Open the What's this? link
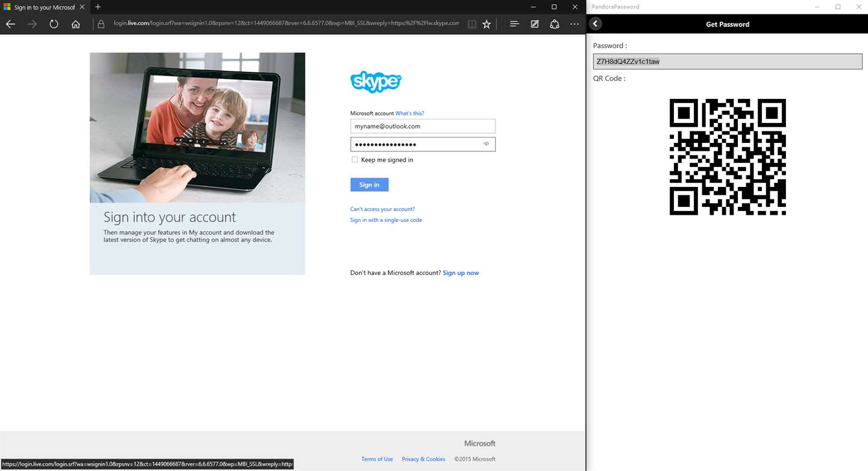868x471 pixels. tap(410, 113)
